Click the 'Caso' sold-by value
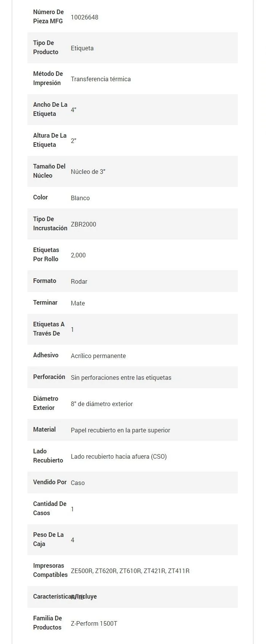Viewport: 266px width, 644px height. point(78,483)
